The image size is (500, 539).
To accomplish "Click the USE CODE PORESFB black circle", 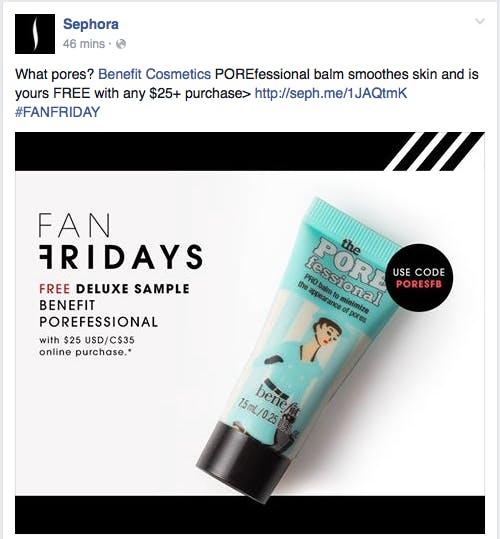I will 419,278.
